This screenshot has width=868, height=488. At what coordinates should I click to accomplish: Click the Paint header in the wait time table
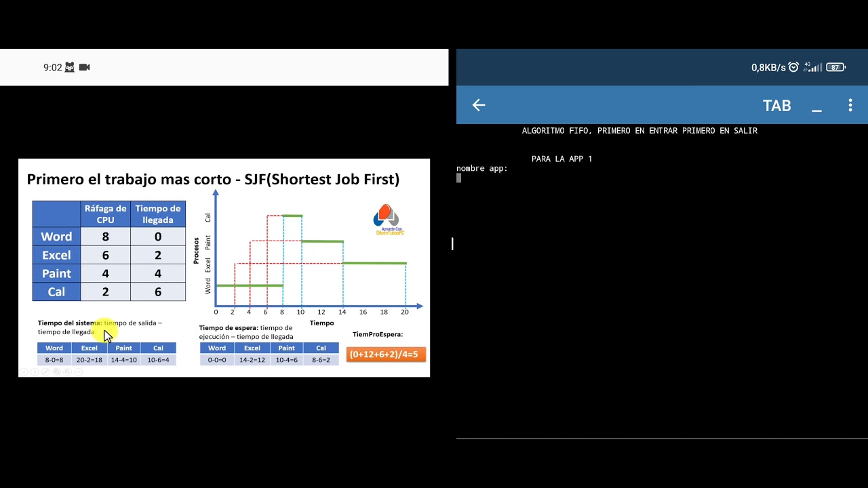coord(287,348)
